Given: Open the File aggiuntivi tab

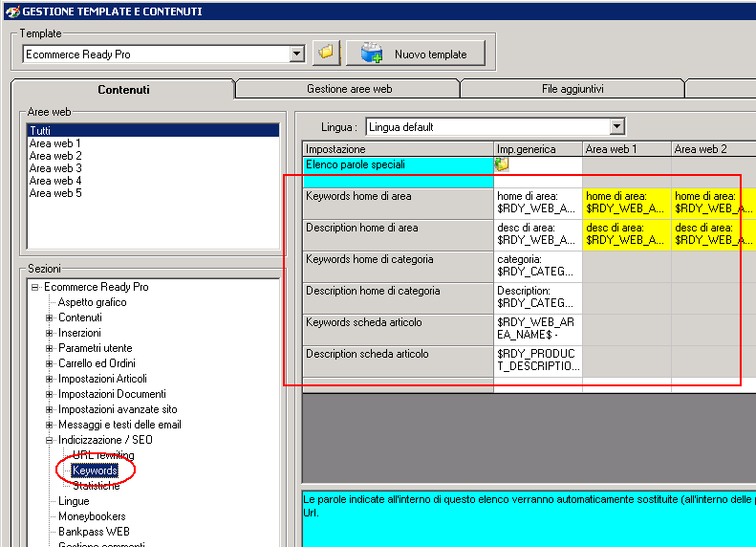Looking at the screenshot, I should coord(572,89).
